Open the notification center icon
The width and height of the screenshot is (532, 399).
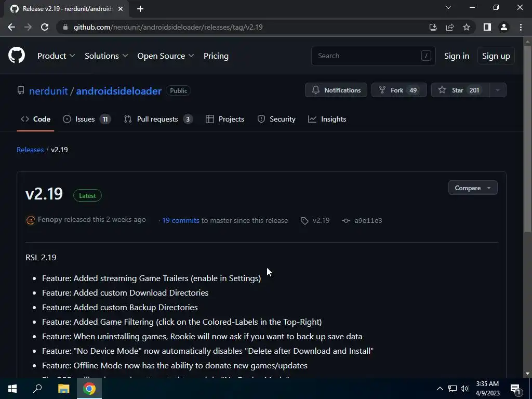tap(515, 389)
